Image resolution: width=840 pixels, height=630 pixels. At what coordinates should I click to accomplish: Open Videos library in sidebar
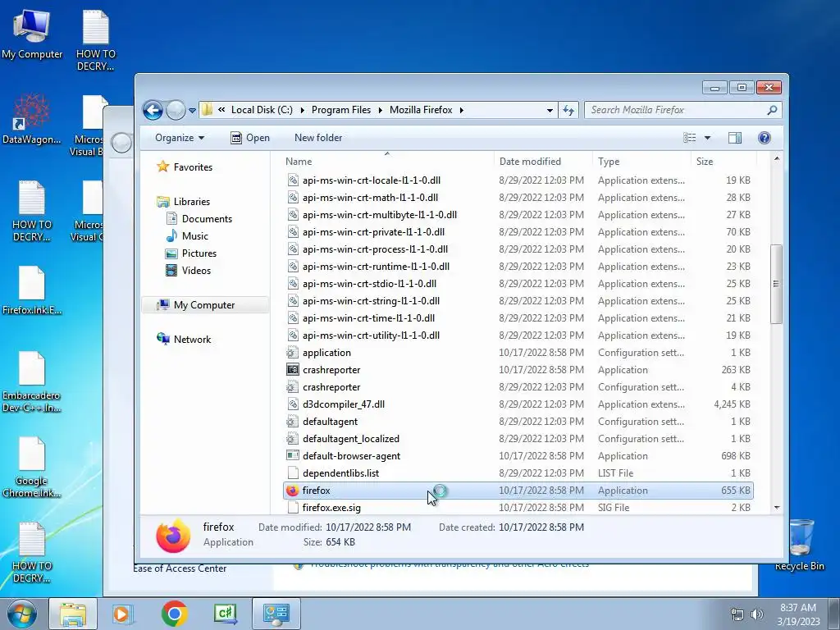click(x=189, y=271)
